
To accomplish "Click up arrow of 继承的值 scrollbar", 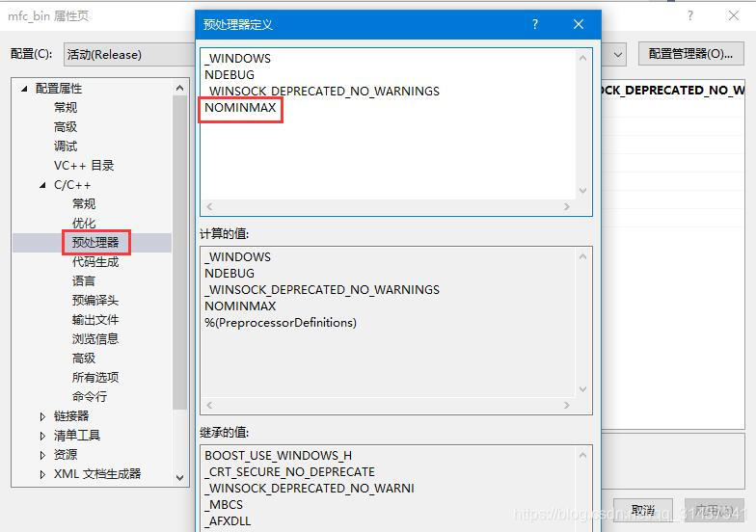I will point(582,455).
